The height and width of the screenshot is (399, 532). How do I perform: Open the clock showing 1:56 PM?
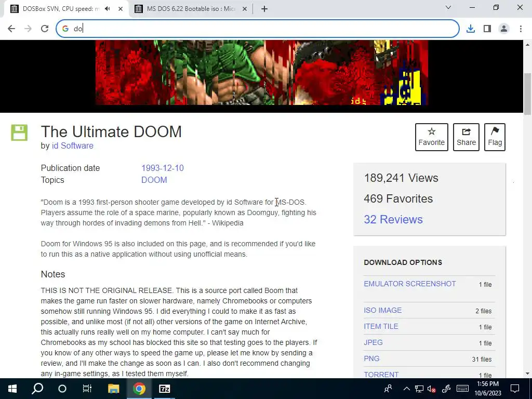[488, 389]
